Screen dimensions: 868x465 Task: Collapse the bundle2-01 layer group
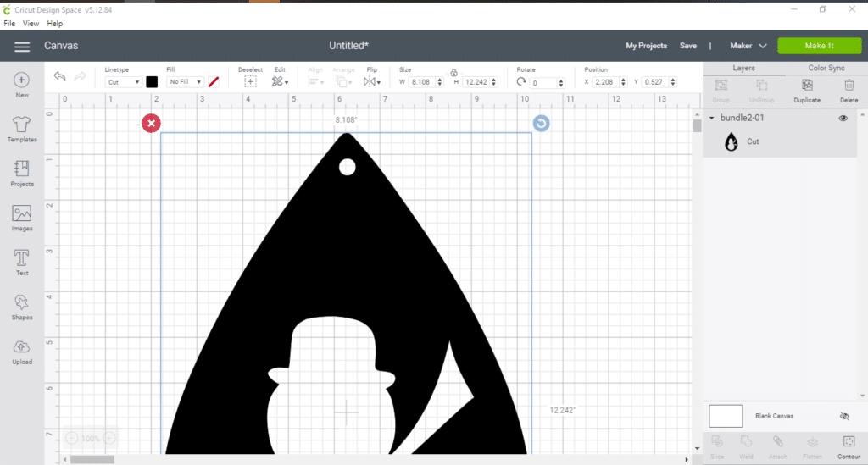click(712, 119)
